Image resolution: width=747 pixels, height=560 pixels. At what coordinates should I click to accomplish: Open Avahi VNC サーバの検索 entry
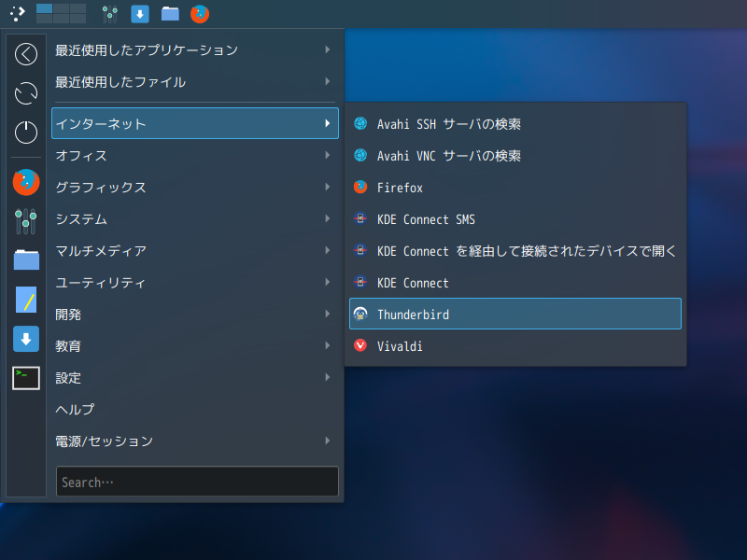pyautogui.click(x=515, y=155)
